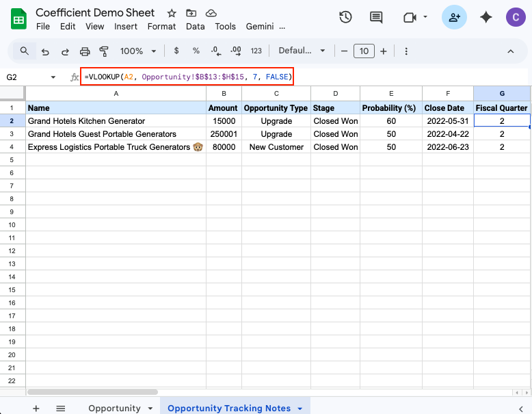Open the Default font dropdown
The width and height of the screenshot is (532, 414).
[x=302, y=51]
